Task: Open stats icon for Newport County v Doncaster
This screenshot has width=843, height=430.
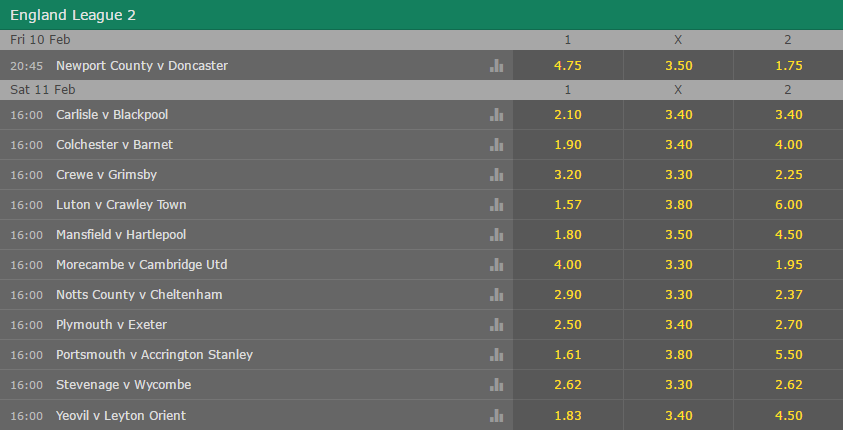Action: (496, 66)
